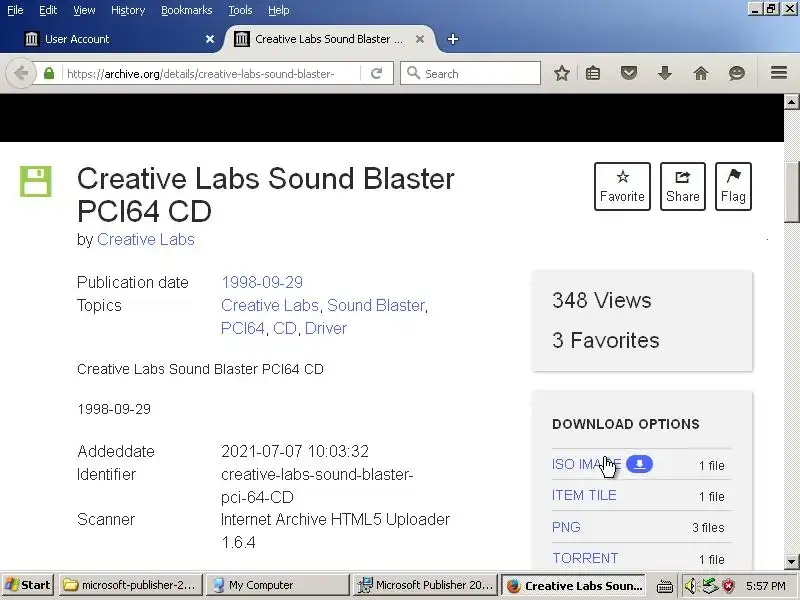800x600 pixels.
Task: Open the Driver topic link
Action: point(326,328)
